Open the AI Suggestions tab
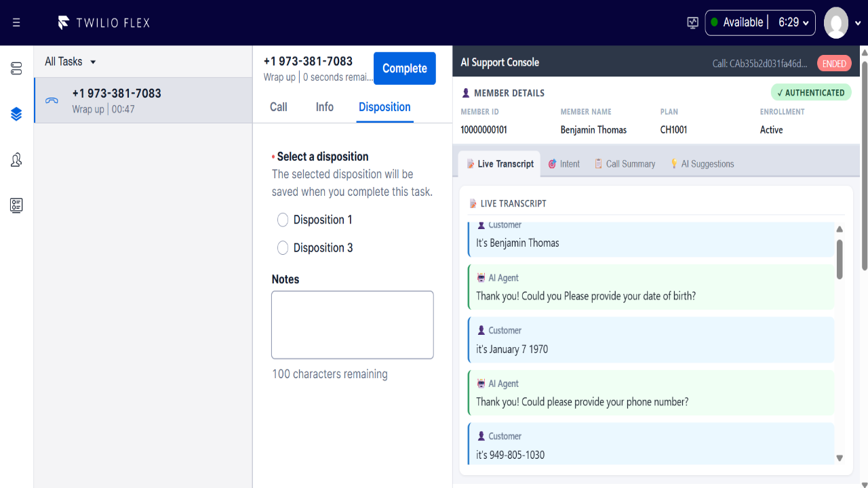Image resolution: width=868 pixels, height=488 pixels. (702, 164)
